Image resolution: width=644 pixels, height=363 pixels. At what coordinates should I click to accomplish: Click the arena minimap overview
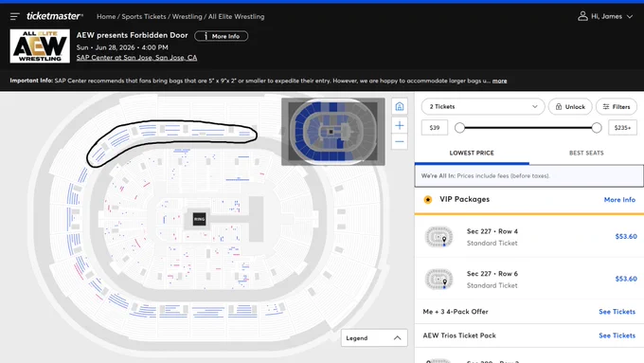coord(333,132)
